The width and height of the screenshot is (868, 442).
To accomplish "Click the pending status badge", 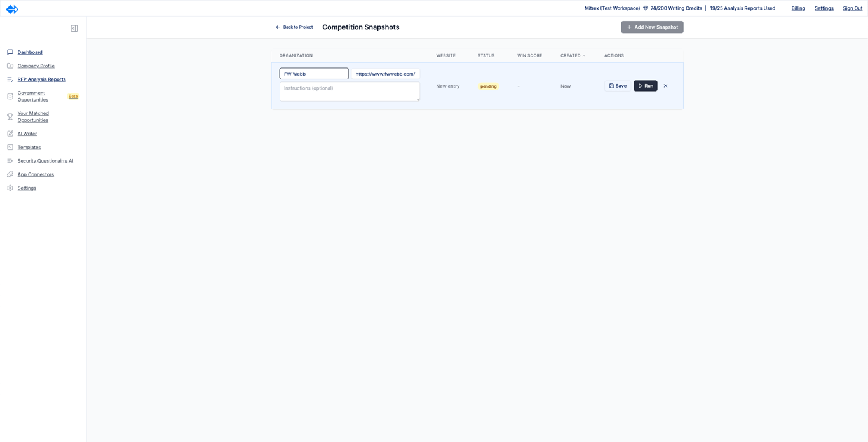I will 489,86.
